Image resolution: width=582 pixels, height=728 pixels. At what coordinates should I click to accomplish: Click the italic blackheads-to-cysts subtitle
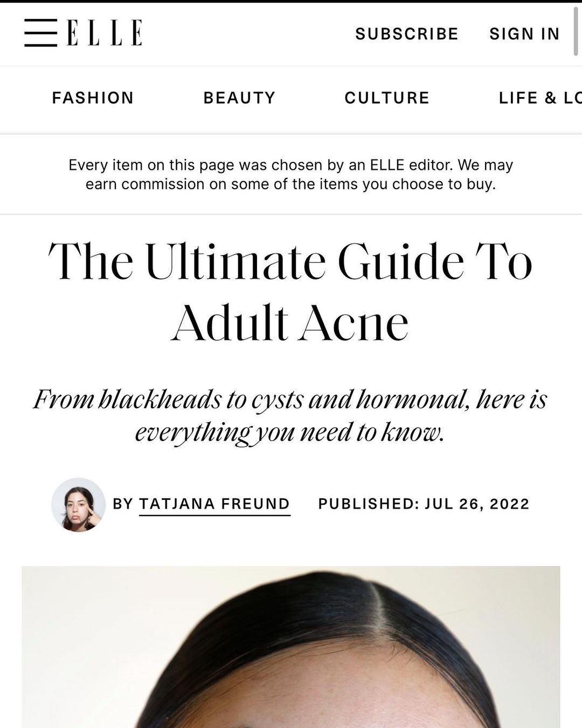[x=291, y=415]
